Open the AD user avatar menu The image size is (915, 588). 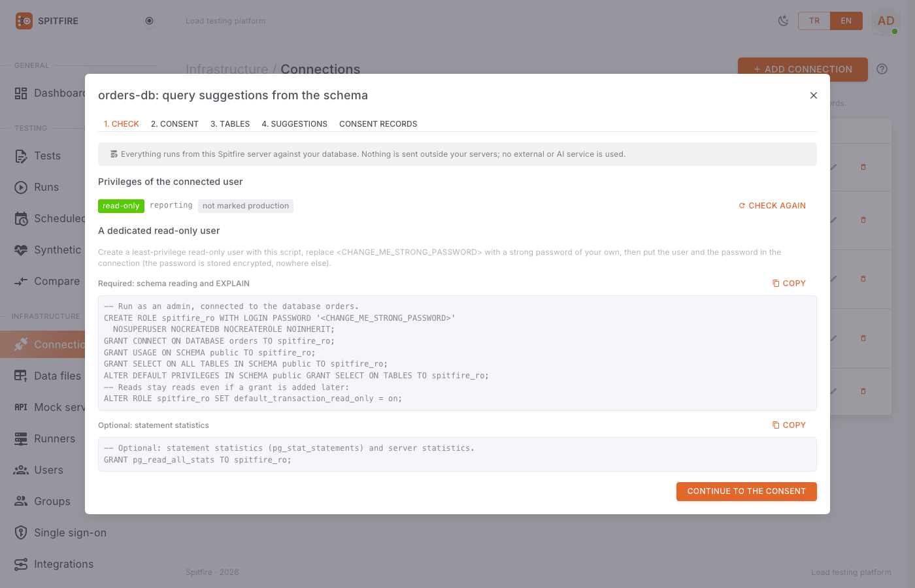[886, 21]
